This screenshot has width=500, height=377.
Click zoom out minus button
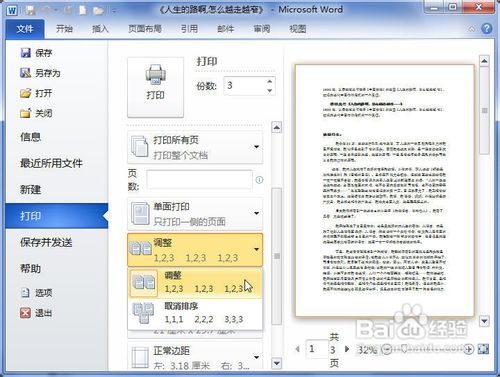click(x=386, y=349)
